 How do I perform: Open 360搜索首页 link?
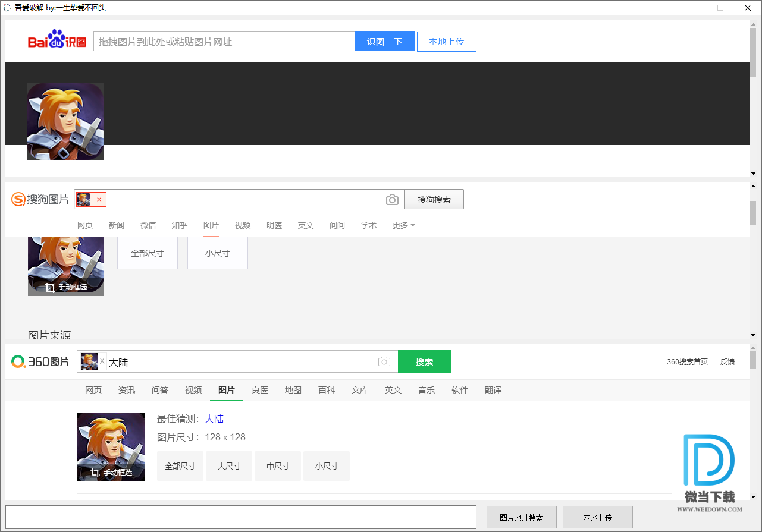[687, 361]
